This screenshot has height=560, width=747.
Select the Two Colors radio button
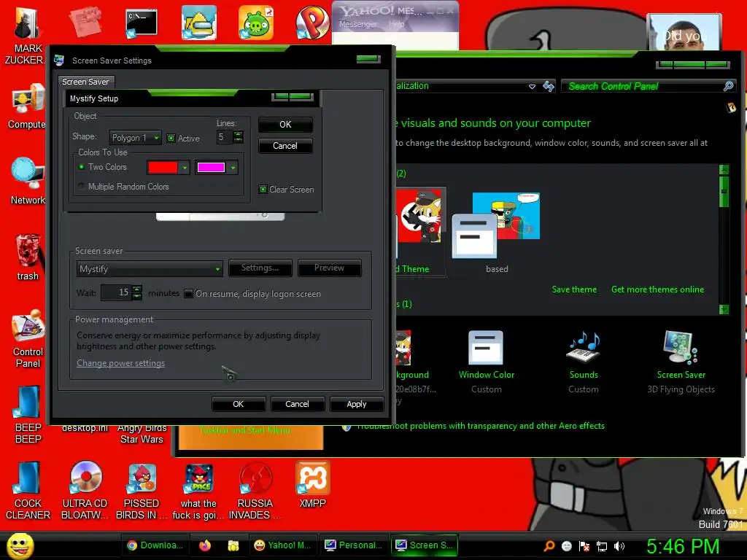pos(82,167)
